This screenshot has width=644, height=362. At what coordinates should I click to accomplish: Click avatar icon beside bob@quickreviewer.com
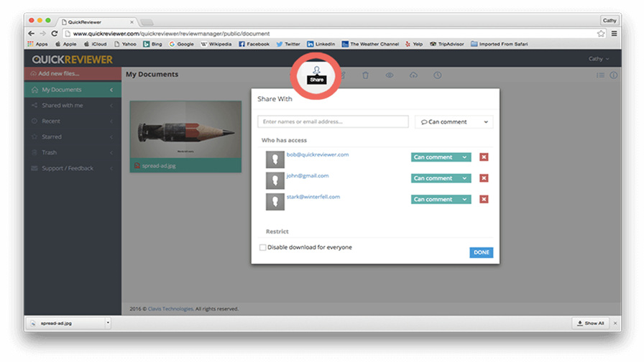275,159
